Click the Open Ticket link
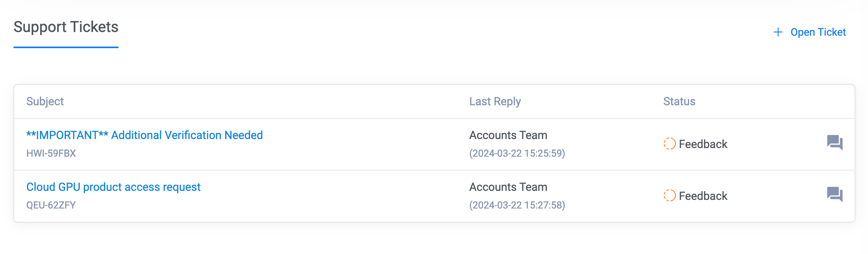 click(818, 32)
